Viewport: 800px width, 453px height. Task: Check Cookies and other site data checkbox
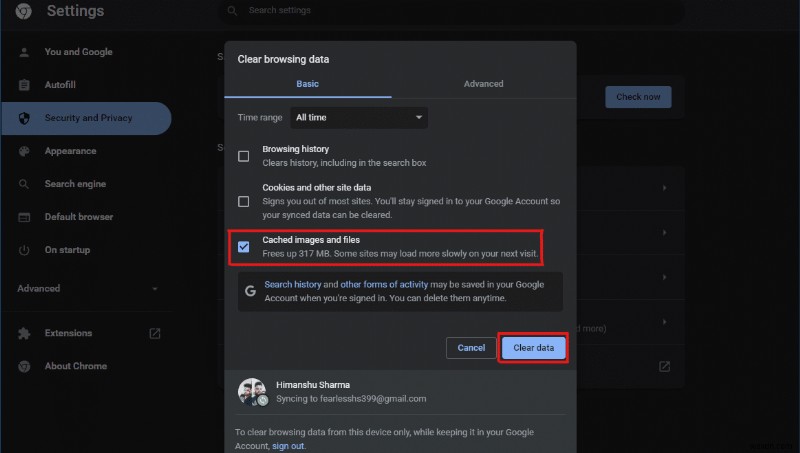244,202
